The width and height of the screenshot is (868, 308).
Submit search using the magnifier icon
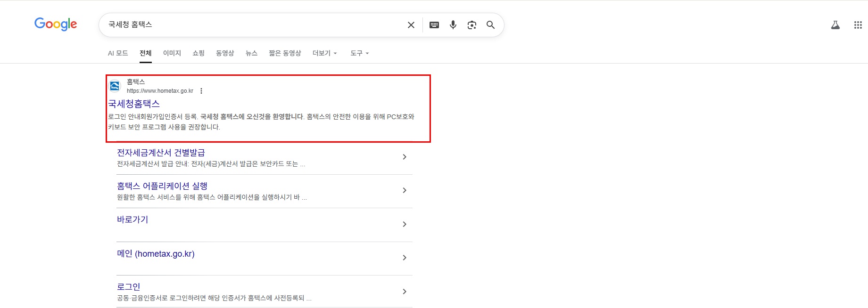(x=491, y=25)
